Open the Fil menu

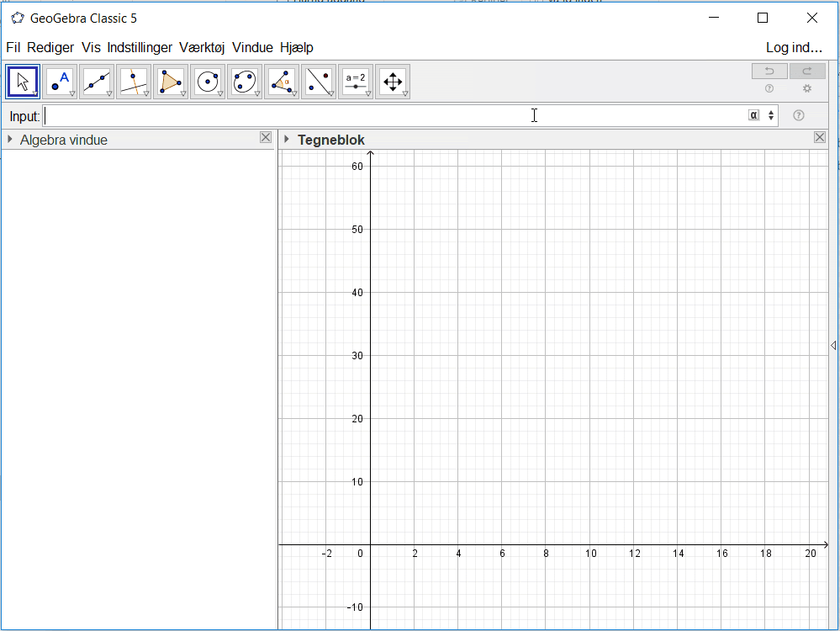click(x=13, y=48)
